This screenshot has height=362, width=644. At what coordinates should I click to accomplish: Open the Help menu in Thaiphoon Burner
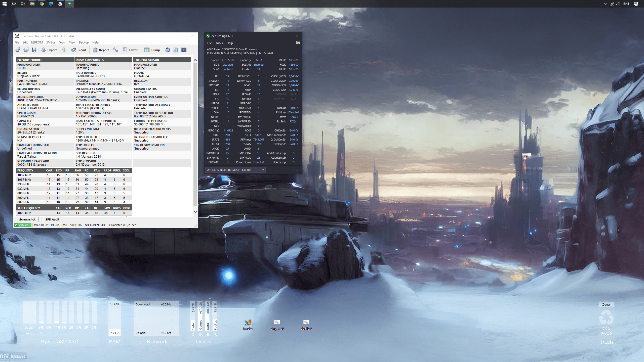tap(95, 42)
